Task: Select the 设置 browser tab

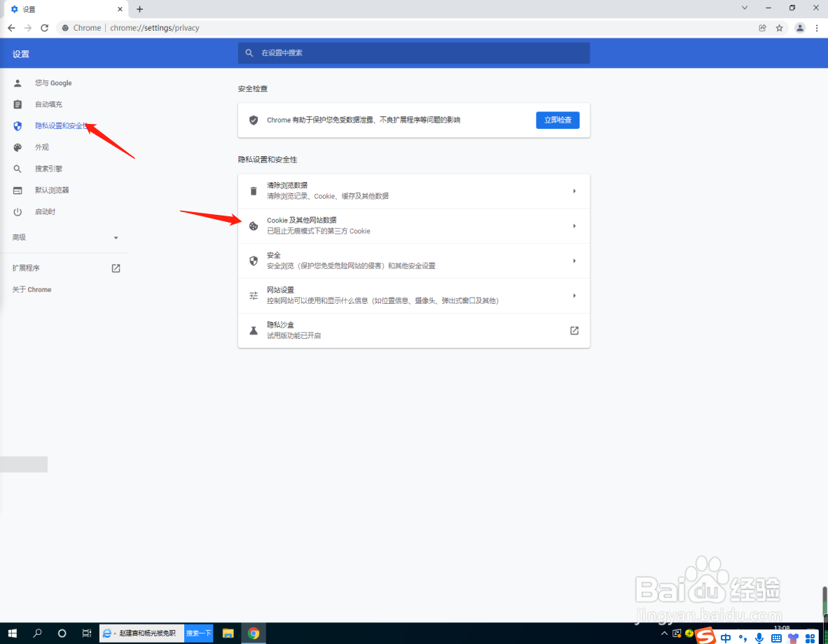Action: 66,9
